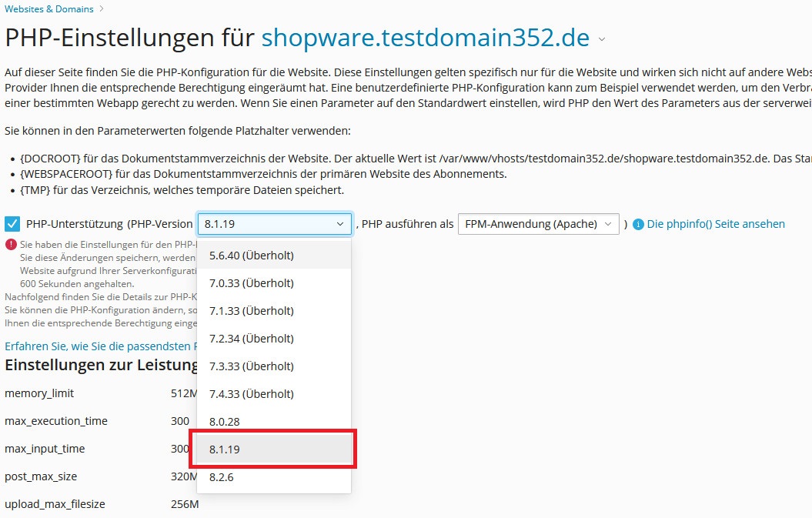Screen dimensions: 812x518
Task: Open the Websites & Domains breadcrumb
Action: pyautogui.click(x=49, y=8)
